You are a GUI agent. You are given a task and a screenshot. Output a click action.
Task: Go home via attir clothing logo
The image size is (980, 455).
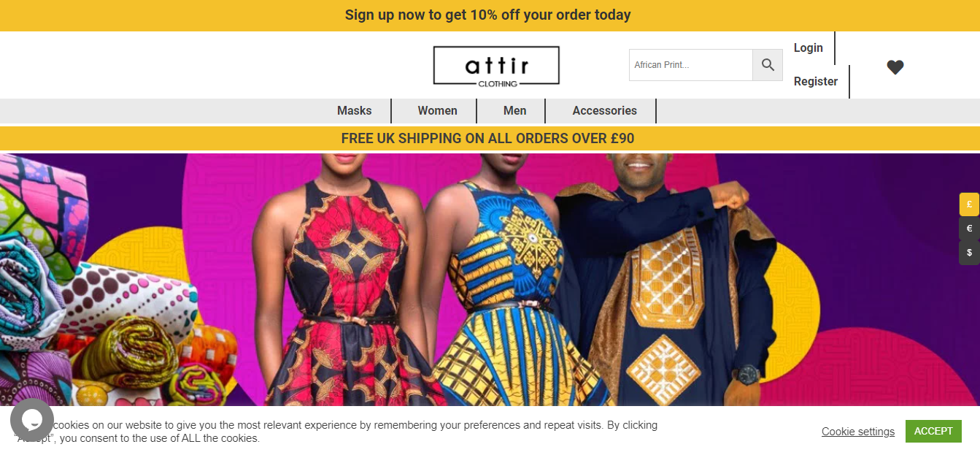coord(496,66)
